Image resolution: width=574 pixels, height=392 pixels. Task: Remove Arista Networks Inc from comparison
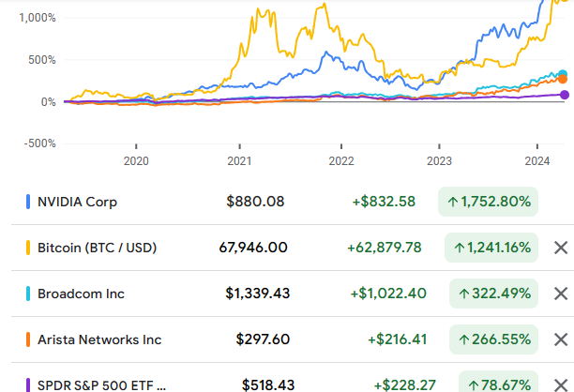point(561,339)
